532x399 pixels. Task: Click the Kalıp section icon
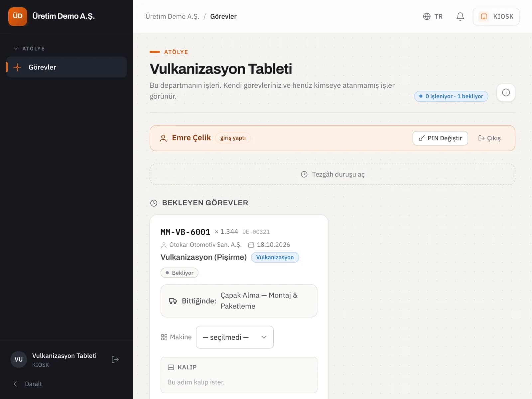[171, 367]
